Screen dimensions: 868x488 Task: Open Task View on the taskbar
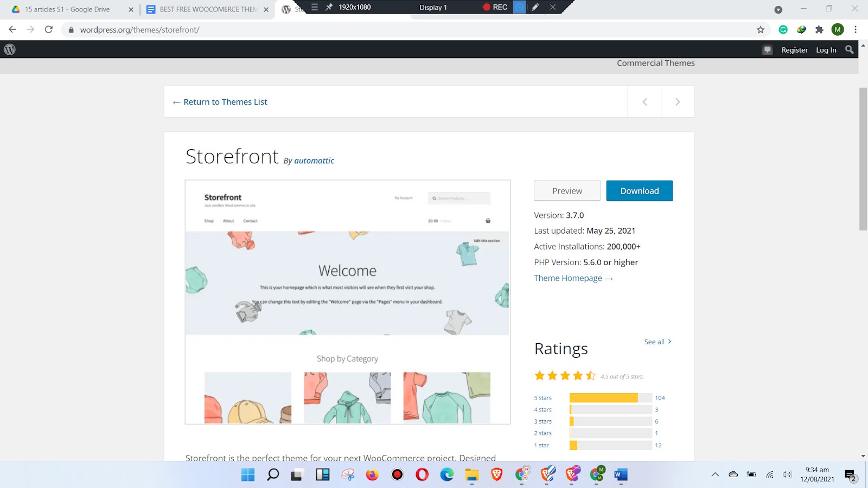297,475
